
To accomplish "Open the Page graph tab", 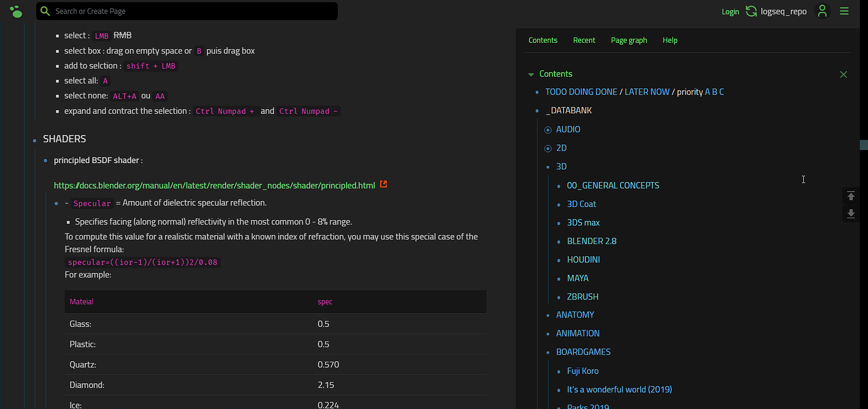I will tap(629, 40).
